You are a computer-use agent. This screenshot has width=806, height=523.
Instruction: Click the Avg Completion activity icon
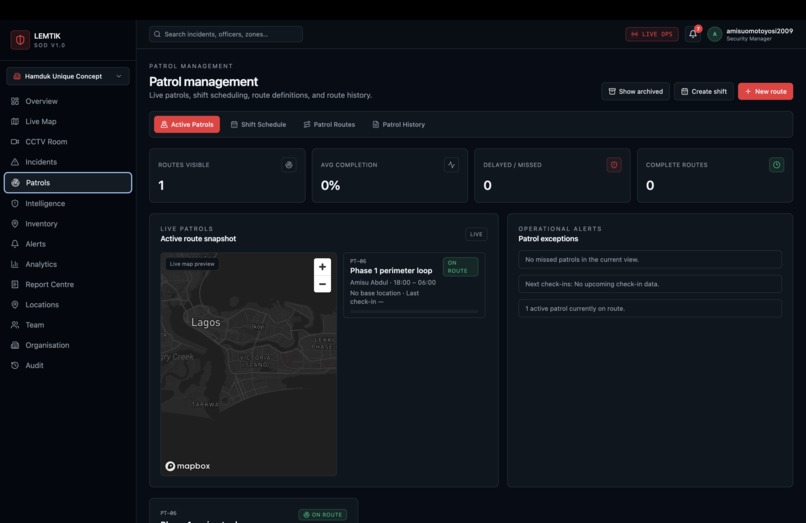pos(451,165)
